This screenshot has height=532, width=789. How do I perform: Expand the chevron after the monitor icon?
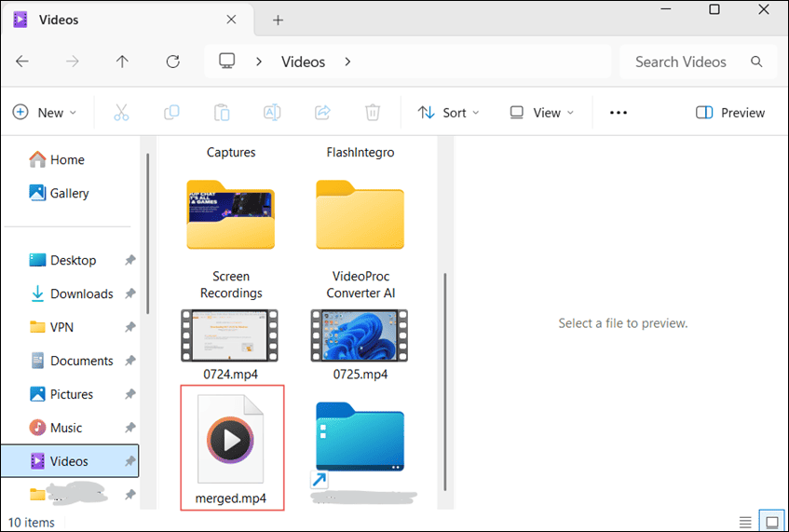(x=259, y=61)
